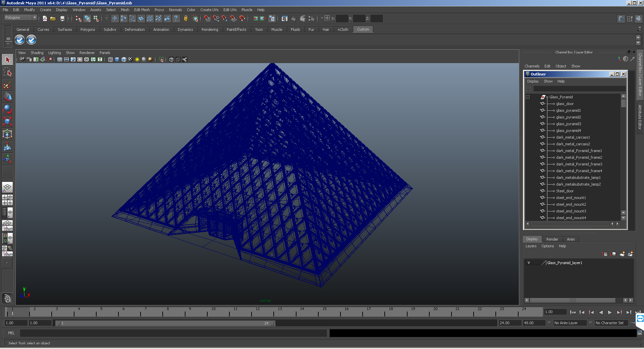Viewport: 644px width, 349px height.
Task: Open viewport Shading menu
Action: pos(37,53)
